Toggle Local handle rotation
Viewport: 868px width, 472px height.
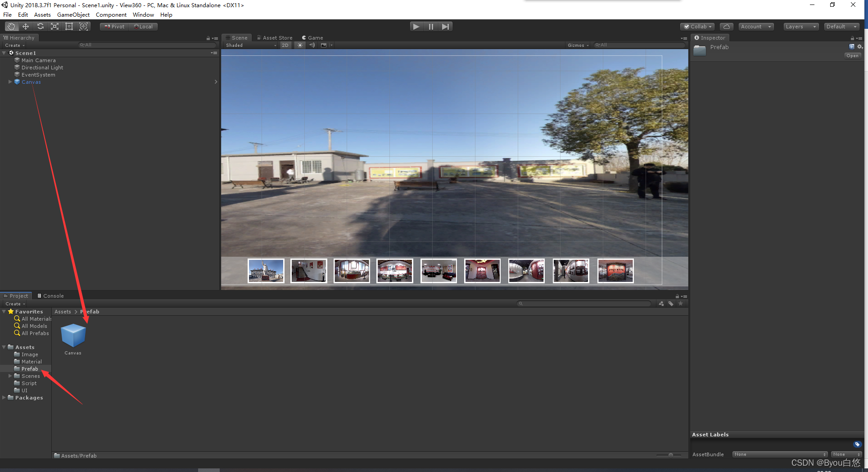click(143, 27)
